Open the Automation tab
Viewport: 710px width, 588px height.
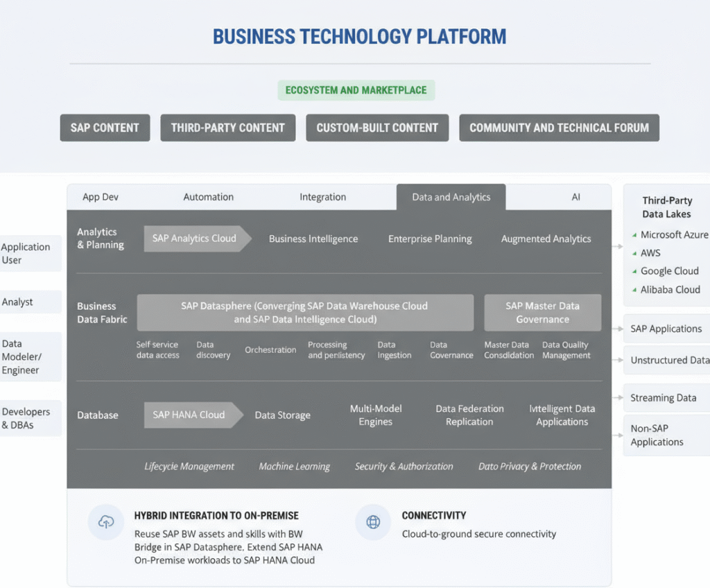click(208, 197)
